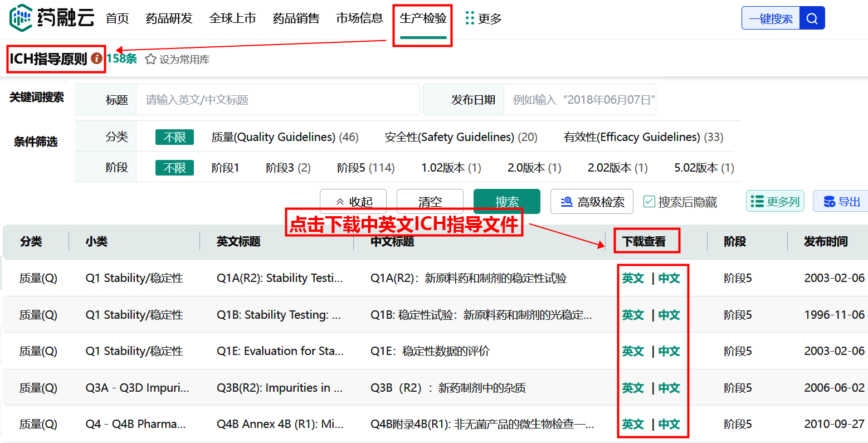Click the date cell 2006-06-02
868x443 pixels.
click(834, 388)
